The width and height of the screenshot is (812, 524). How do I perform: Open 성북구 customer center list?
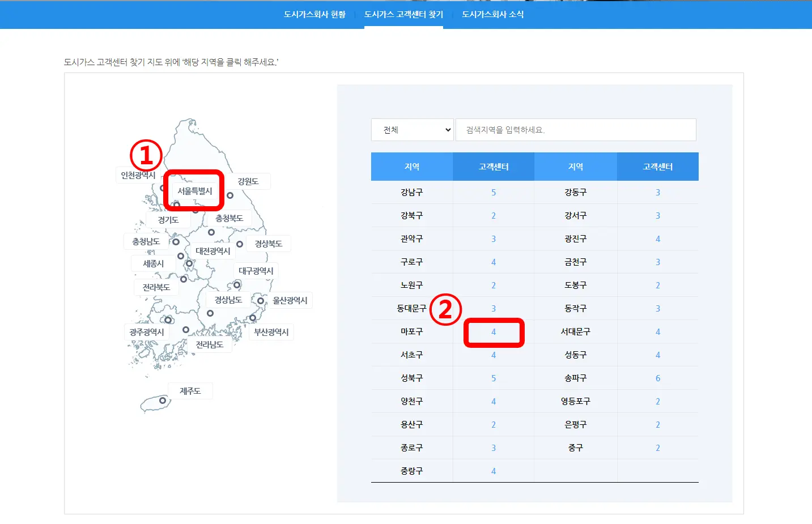493,378
